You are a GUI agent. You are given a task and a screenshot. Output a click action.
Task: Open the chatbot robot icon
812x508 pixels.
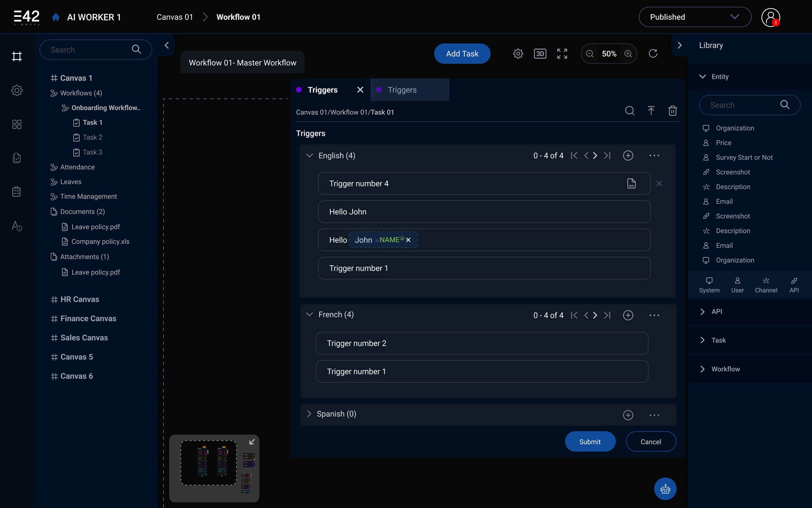[665, 489]
